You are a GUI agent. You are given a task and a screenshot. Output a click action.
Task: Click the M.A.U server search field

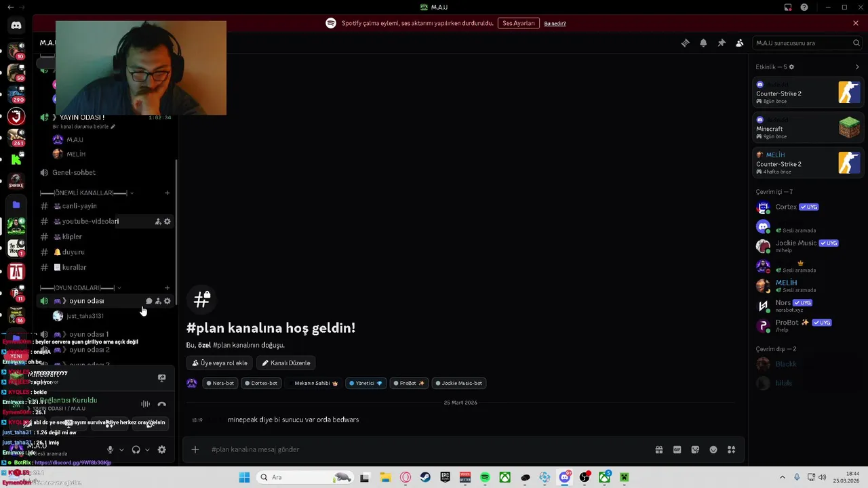[x=808, y=43]
